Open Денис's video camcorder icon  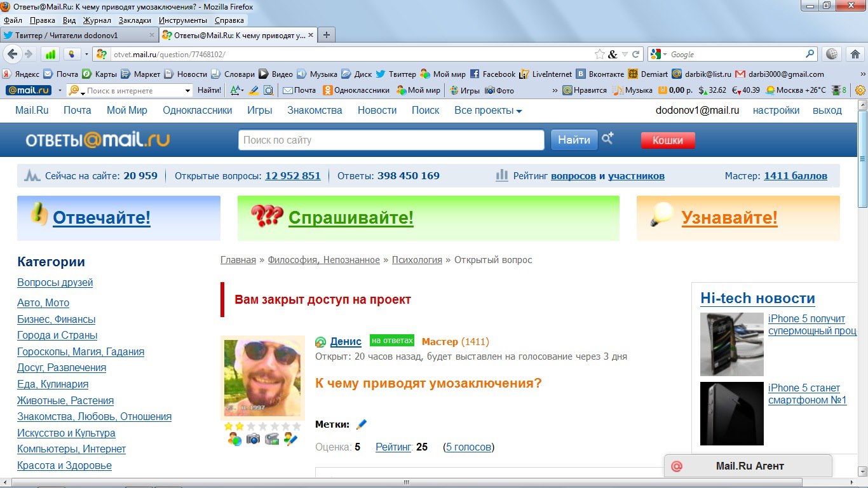[272, 438]
